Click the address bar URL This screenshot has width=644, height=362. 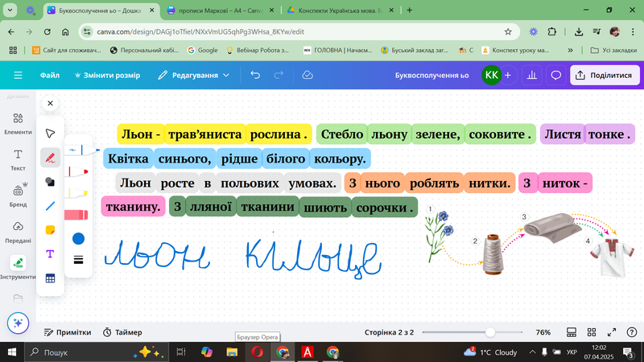[200, 31]
